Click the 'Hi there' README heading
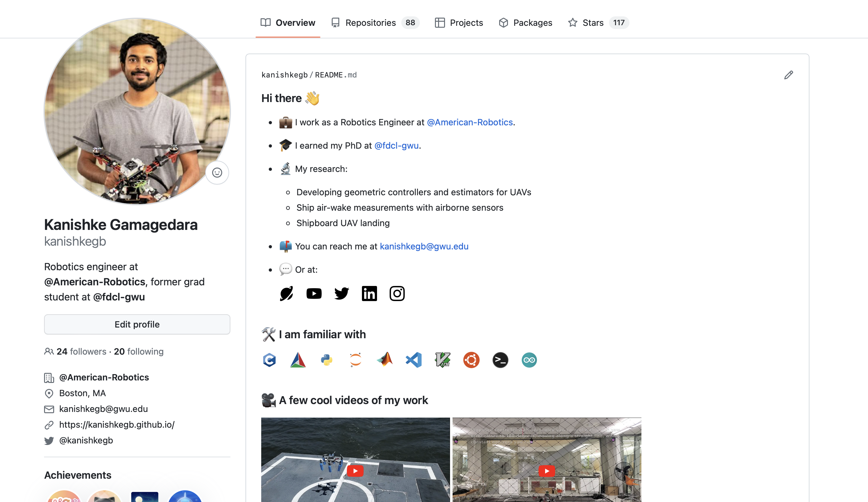 click(x=290, y=98)
